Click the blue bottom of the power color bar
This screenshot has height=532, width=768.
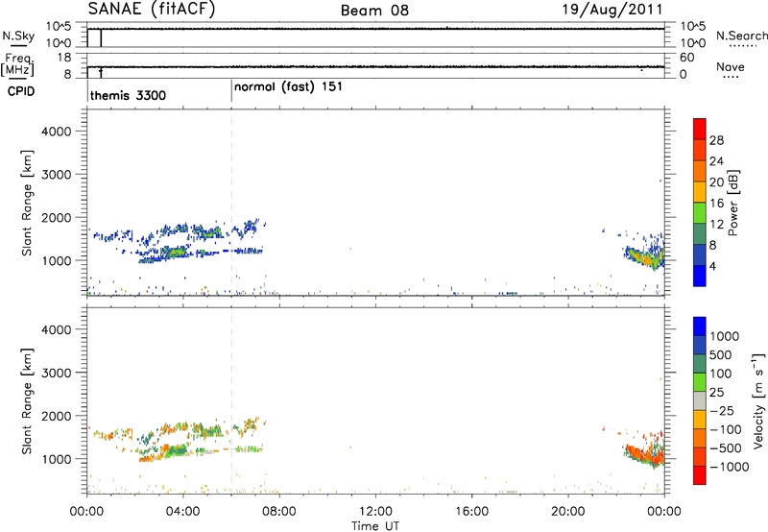pos(700,276)
